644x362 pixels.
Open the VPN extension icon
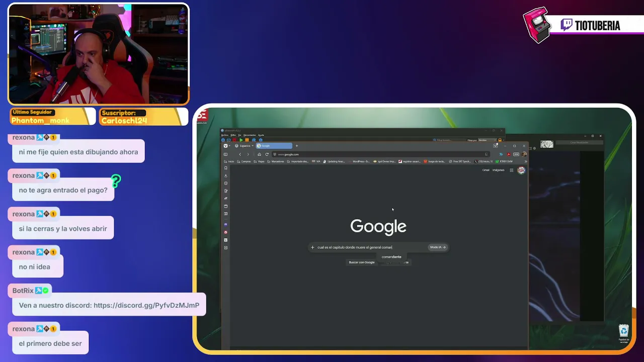516,154
